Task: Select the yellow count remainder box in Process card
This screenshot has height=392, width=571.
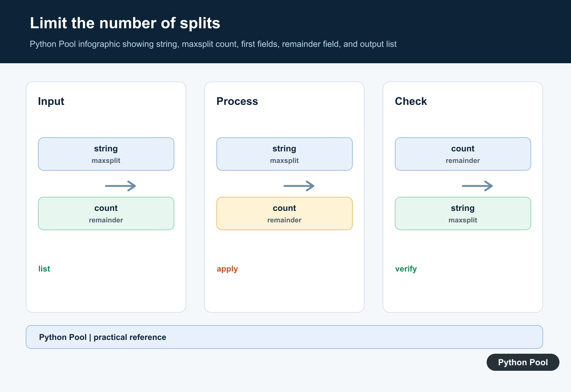Action: [x=284, y=213]
